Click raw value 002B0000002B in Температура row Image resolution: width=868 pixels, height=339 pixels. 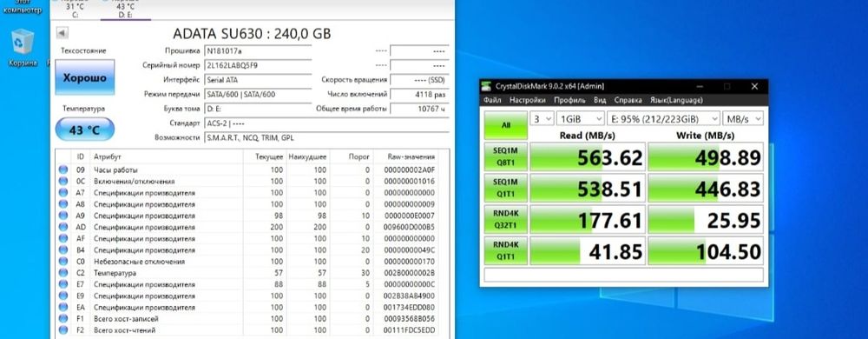(x=410, y=273)
